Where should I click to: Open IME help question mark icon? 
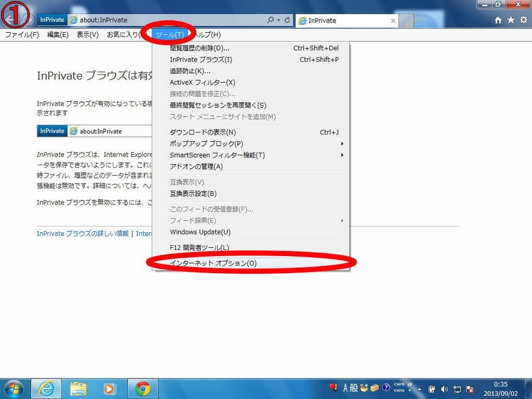(386, 388)
